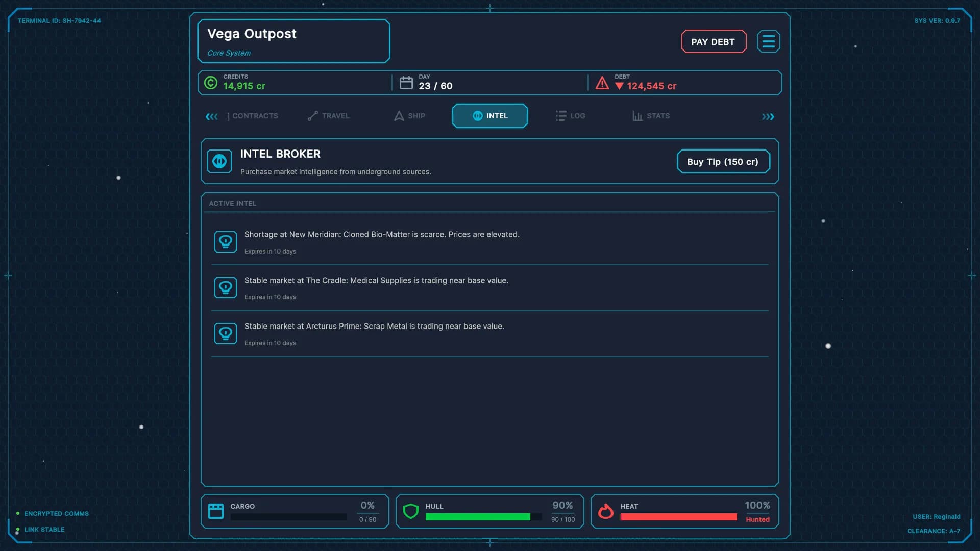Select the New Meridian shortage tip icon
The width and height of the screenshot is (980, 551).
[226, 242]
